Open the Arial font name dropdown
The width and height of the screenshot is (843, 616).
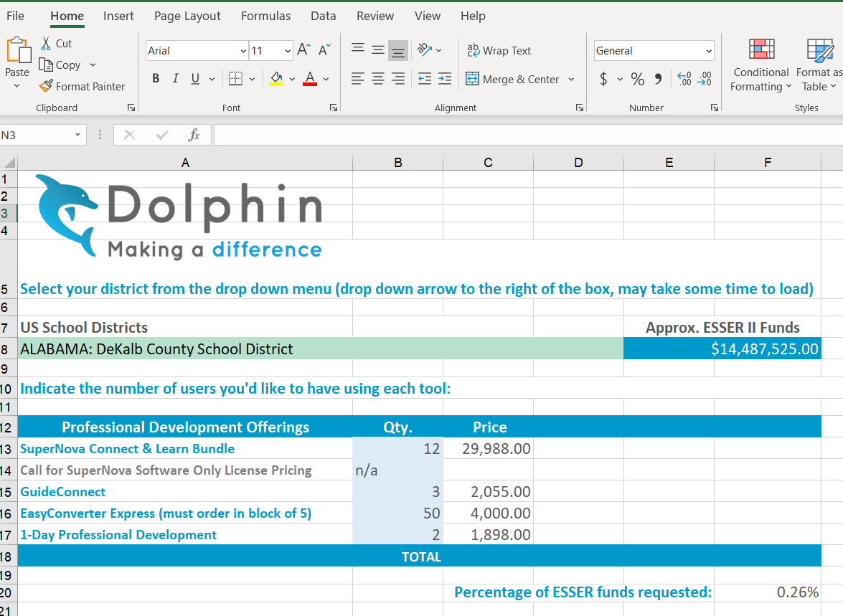[243, 51]
